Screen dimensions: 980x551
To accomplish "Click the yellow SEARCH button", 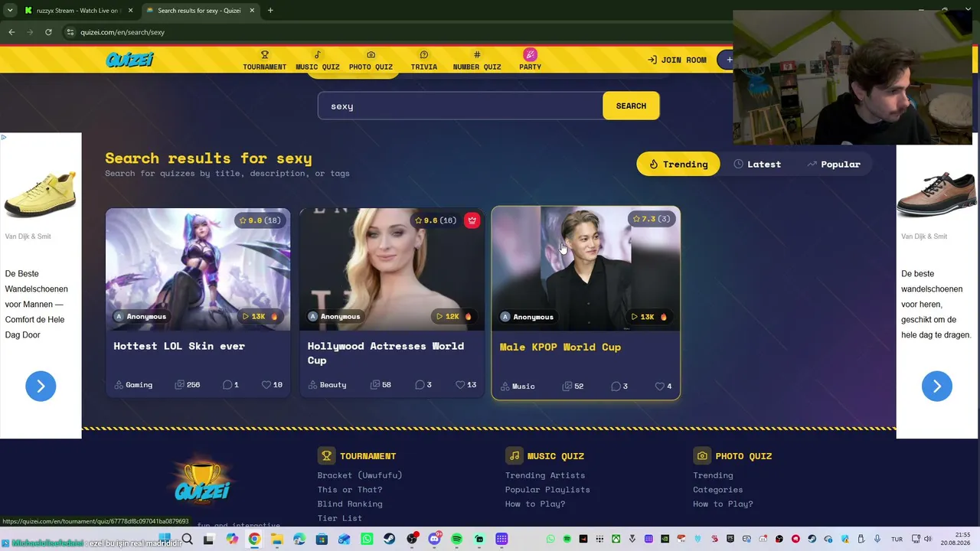I will coord(631,106).
